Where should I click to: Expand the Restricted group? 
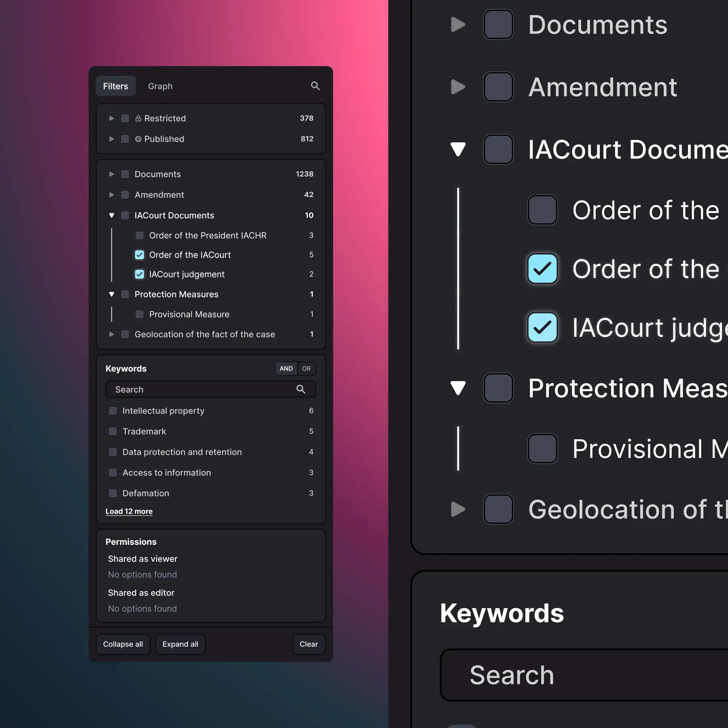point(112,118)
